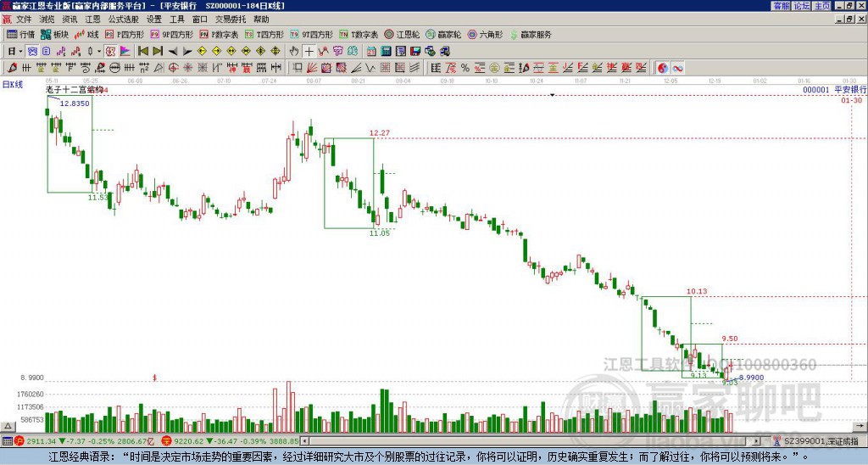Image resolution: width=868 pixels, height=465 pixels.
Task: Click the black right-pointing arrow icon
Action: [187, 51]
